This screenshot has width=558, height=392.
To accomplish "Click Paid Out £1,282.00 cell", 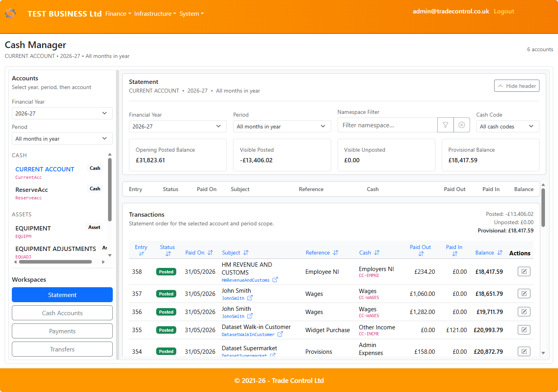I will coord(422,312).
